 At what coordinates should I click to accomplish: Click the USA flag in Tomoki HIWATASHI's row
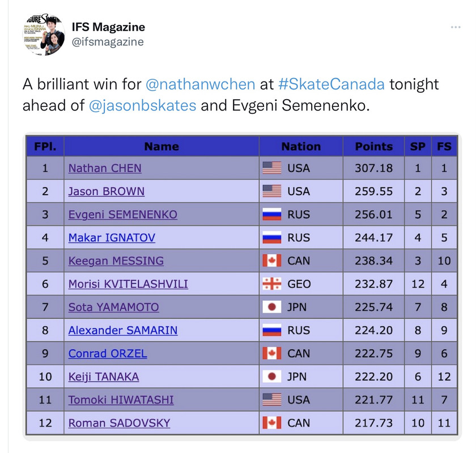click(271, 400)
